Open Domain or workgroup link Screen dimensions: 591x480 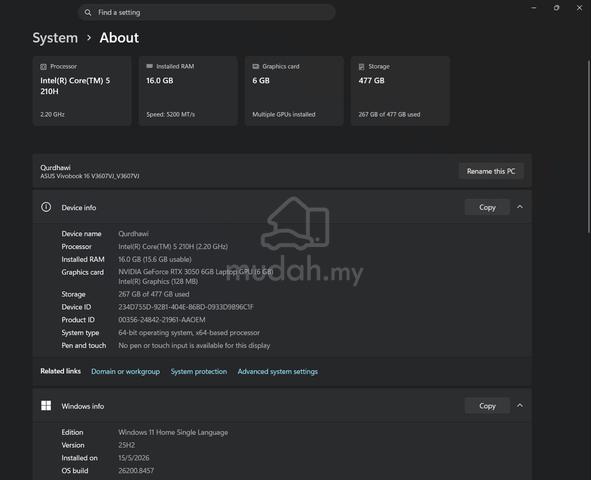[x=126, y=371]
